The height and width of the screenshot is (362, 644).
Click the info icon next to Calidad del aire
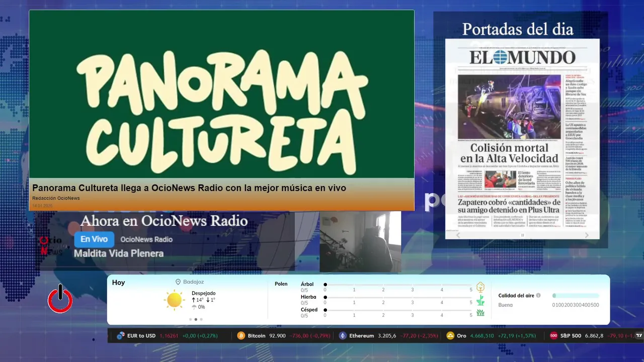[x=538, y=296]
